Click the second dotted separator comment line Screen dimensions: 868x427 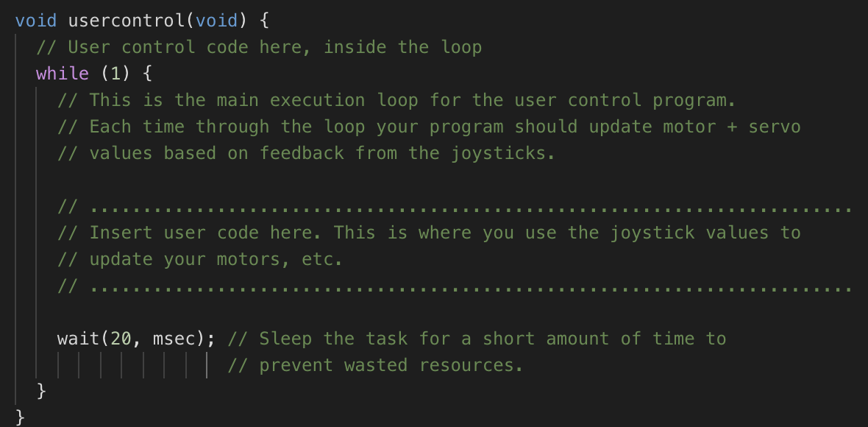click(454, 288)
